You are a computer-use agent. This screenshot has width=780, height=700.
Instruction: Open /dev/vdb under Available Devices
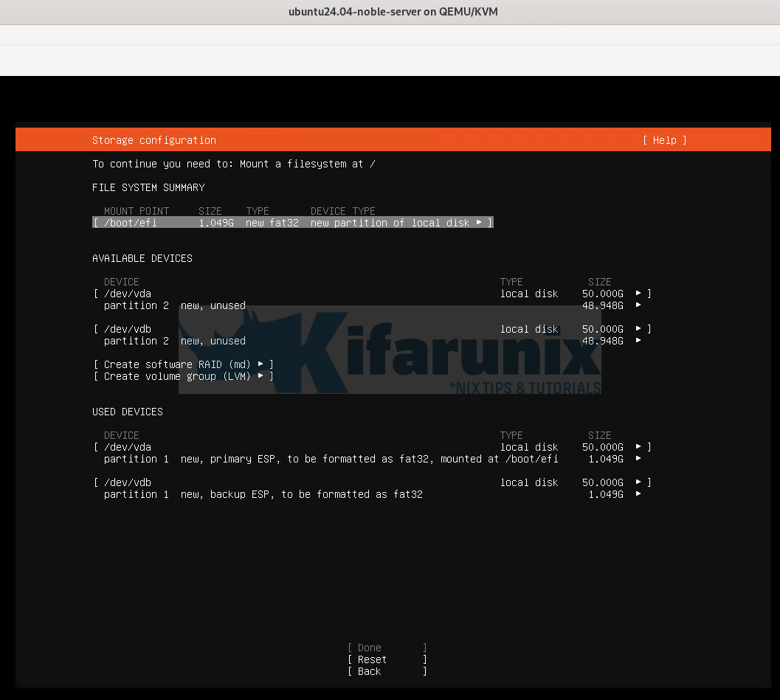point(373,329)
